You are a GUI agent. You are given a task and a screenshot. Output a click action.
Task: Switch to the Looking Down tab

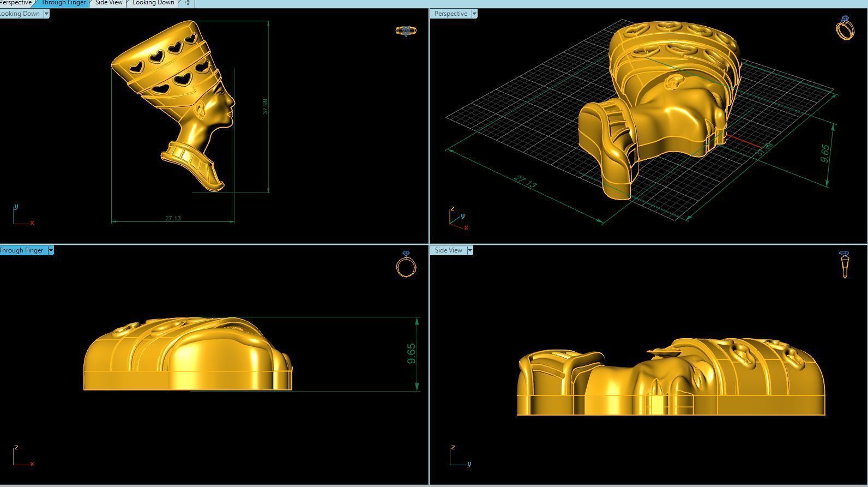pyautogui.click(x=153, y=3)
